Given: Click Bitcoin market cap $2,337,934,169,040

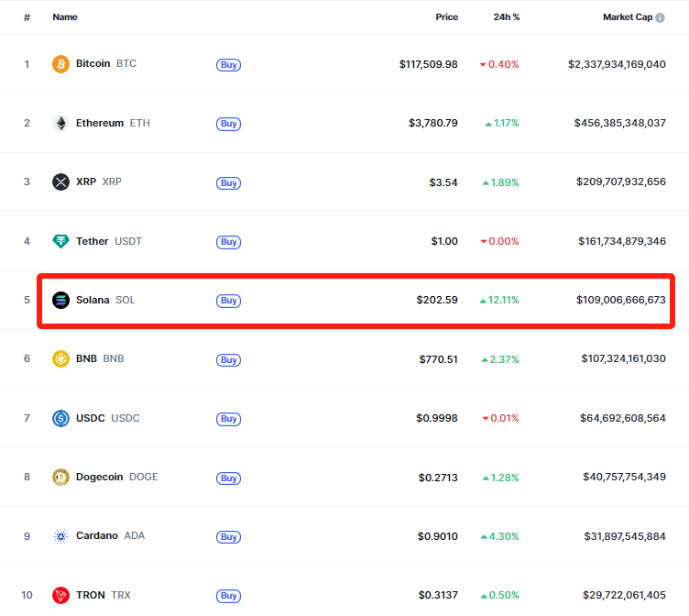Looking at the screenshot, I should (x=617, y=64).
